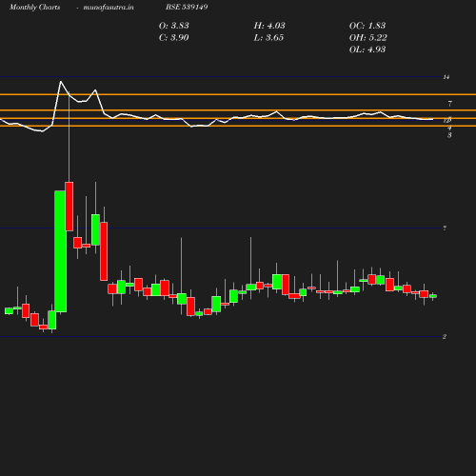This screenshot has height=476, width=476.
Task: Click the 'OL: 4.93' value
Action: click(367, 50)
